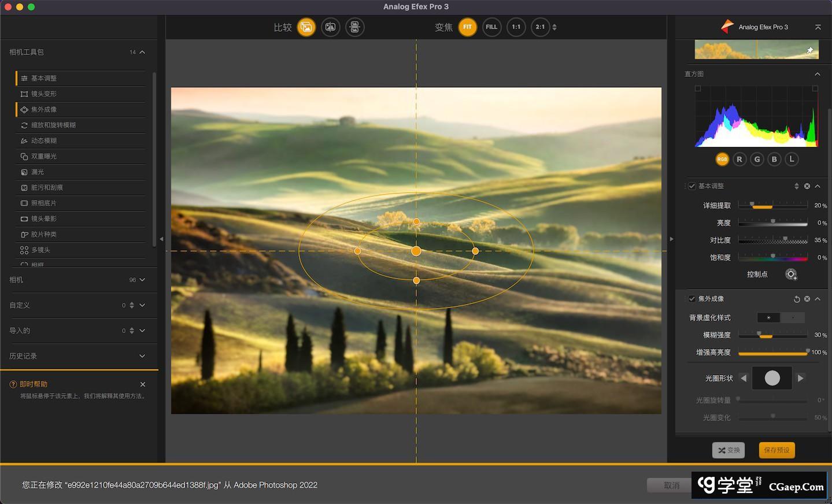
Task: Close the 即时帮助 help panel
Action: tap(143, 384)
